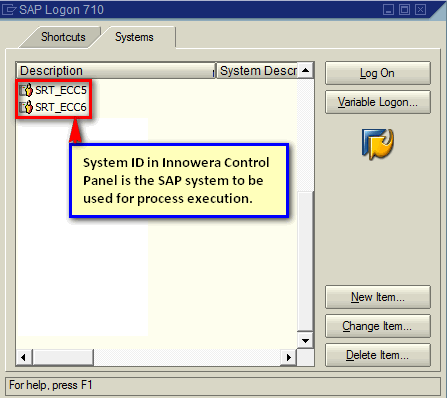Switch to the Shortcuts tab
Viewport: 447px width, 398px height.
pos(63,37)
